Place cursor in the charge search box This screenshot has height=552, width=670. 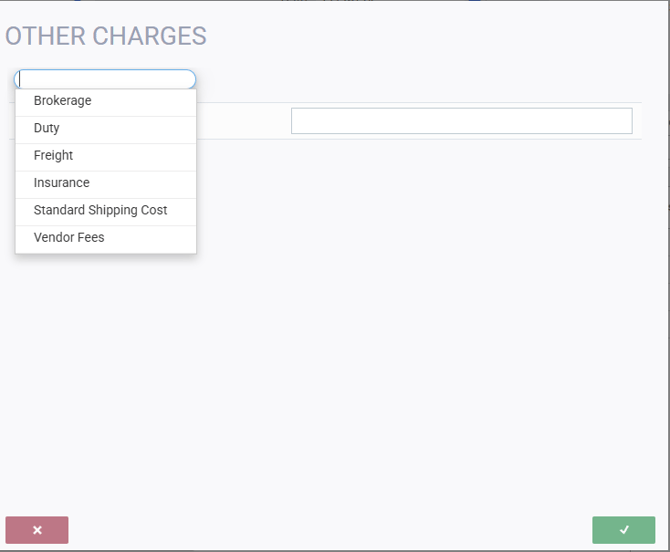[105, 79]
